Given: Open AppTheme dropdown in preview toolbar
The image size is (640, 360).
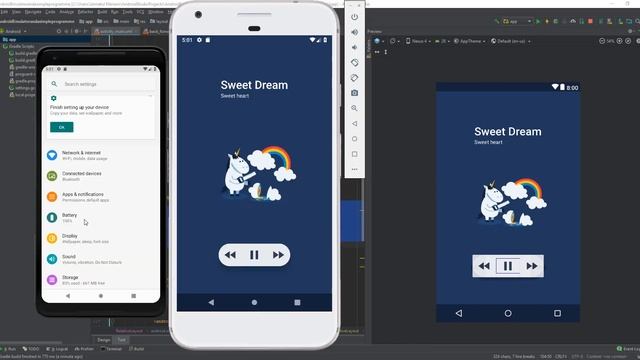Looking at the screenshot, I should click(x=469, y=41).
